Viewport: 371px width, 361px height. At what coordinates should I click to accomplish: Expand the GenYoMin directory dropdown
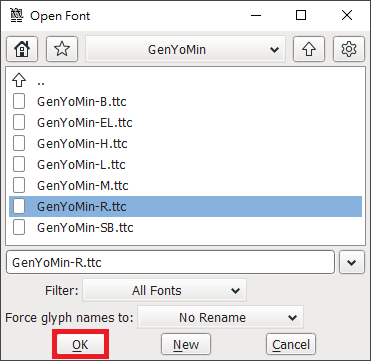(185, 49)
